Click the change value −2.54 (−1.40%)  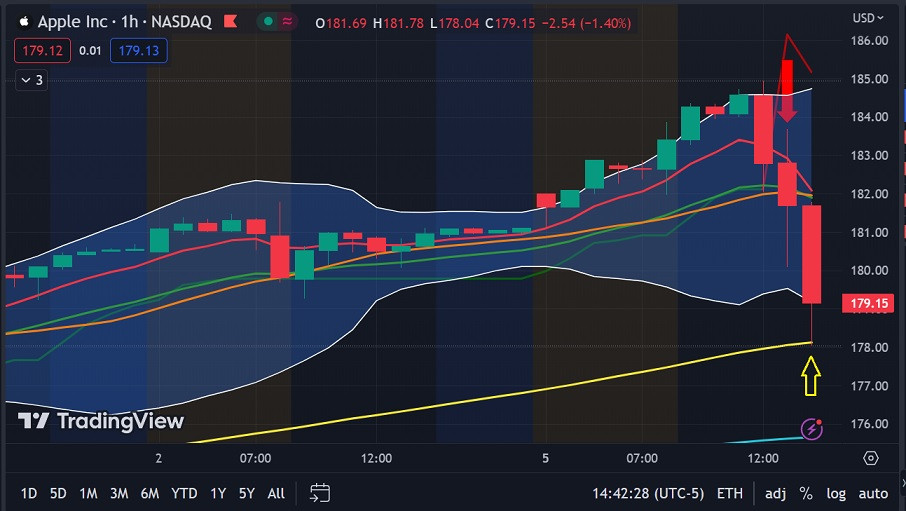pyautogui.click(x=586, y=23)
